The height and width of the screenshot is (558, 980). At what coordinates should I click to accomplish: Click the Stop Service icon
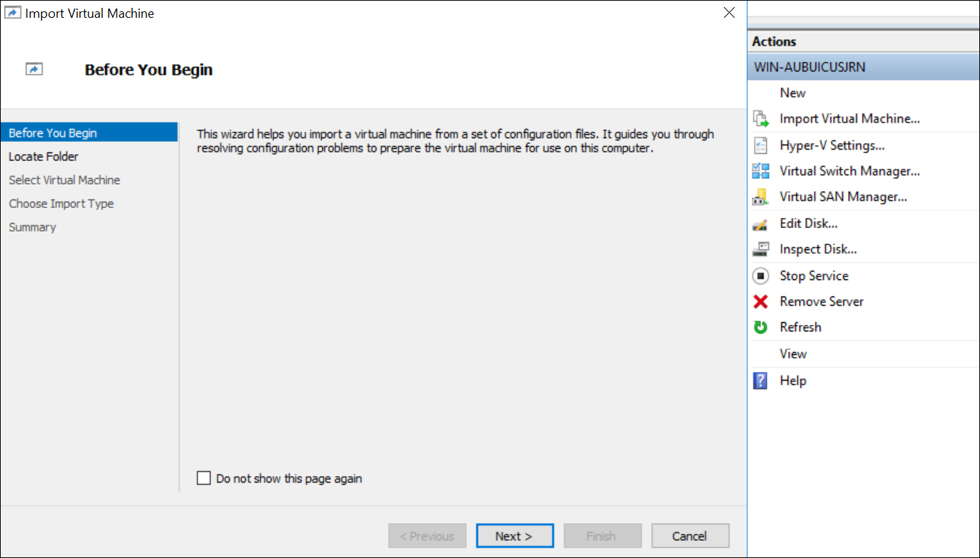pyautogui.click(x=761, y=276)
